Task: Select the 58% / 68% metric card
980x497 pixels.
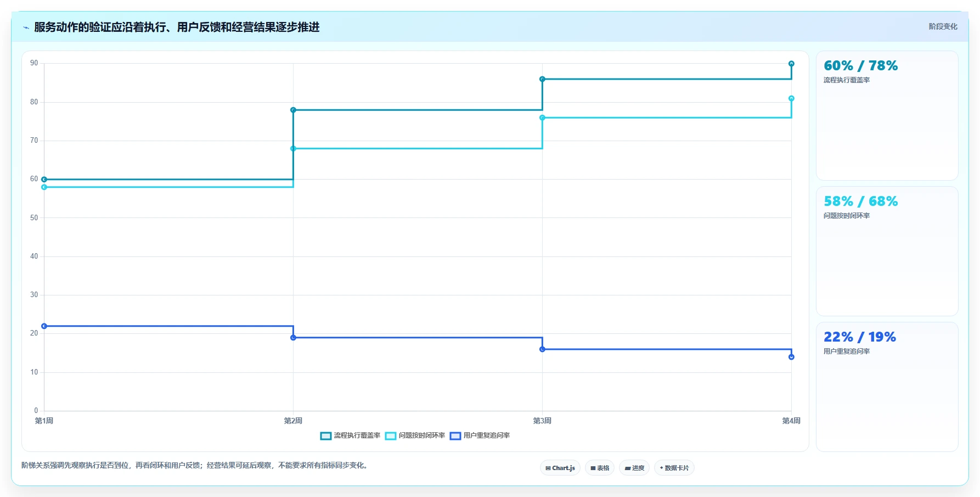Action: 887,252
